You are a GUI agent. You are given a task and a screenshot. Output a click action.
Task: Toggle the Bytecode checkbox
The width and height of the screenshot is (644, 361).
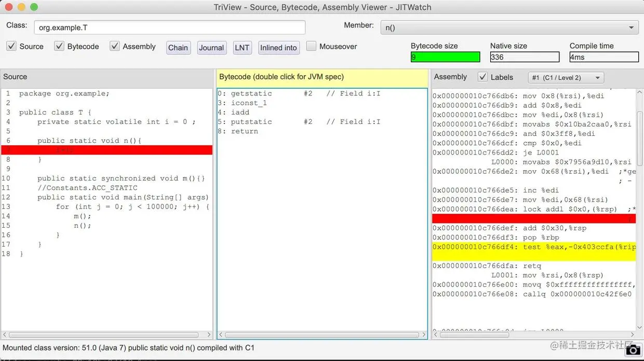pyautogui.click(x=59, y=46)
